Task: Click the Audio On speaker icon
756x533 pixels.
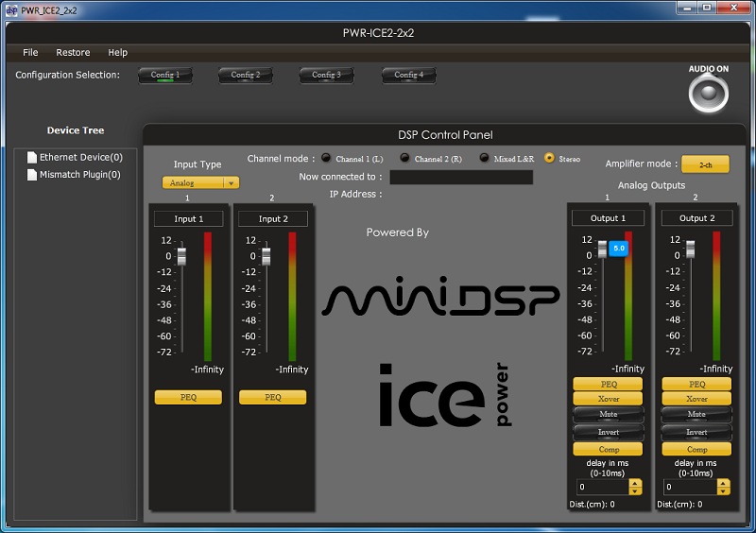Action: (x=708, y=93)
